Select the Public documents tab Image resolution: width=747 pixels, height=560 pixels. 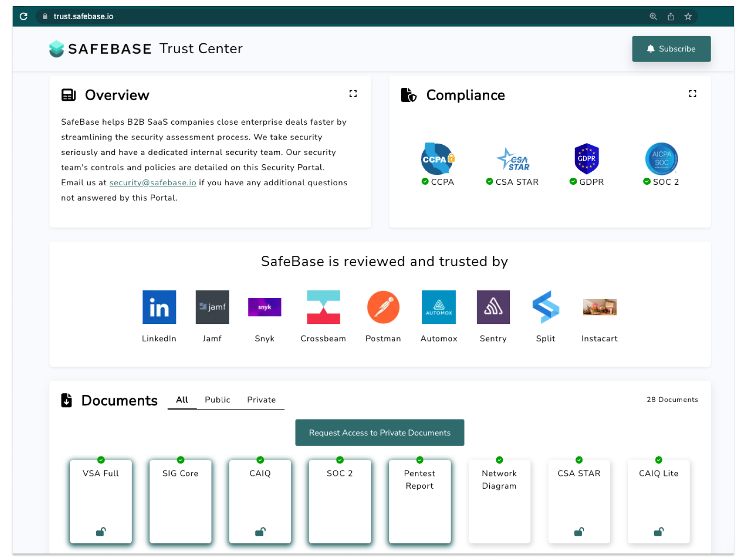click(x=217, y=399)
